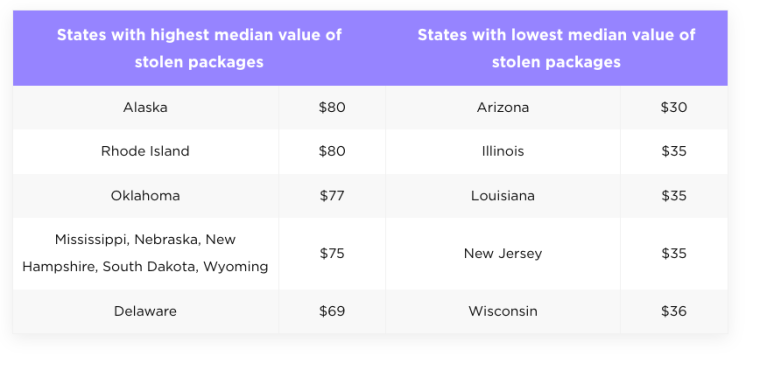The width and height of the screenshot is (760, 377).
Task: Select the New Jersey cell
Action: (x=503, y=253)
